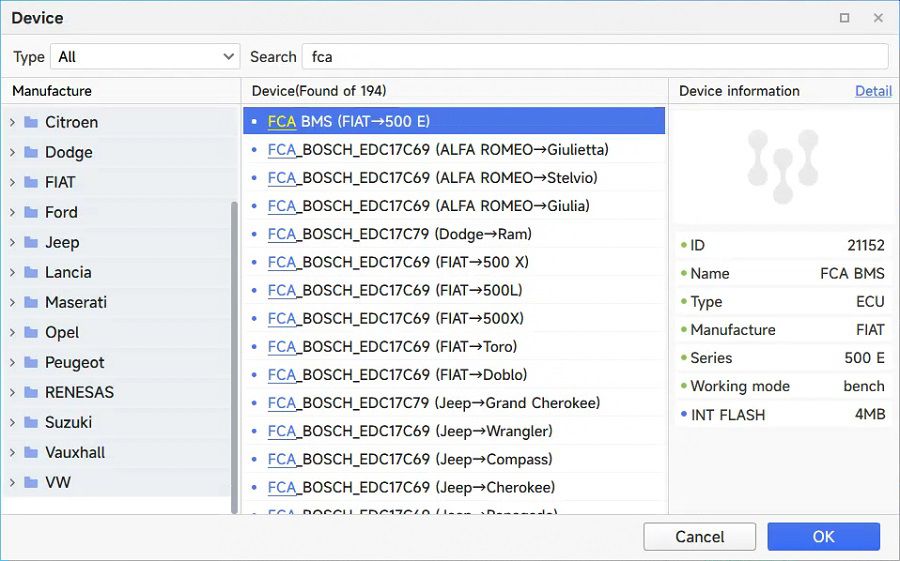Image resolution: width=900 pixels, height=561 pixels.
Task: Click the Lancia folder icon
Action: (x=30, y=272)
